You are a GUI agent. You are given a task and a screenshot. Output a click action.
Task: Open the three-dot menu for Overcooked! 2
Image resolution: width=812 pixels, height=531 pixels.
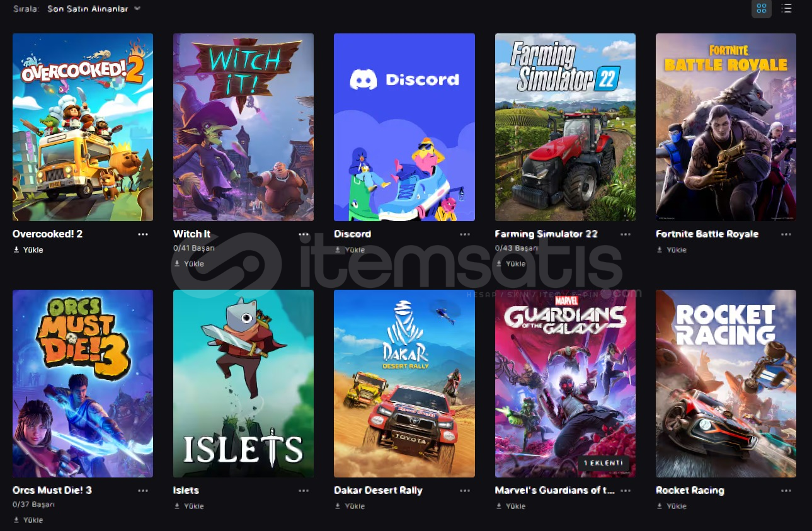pyautogui.click(x=143, y=234)
